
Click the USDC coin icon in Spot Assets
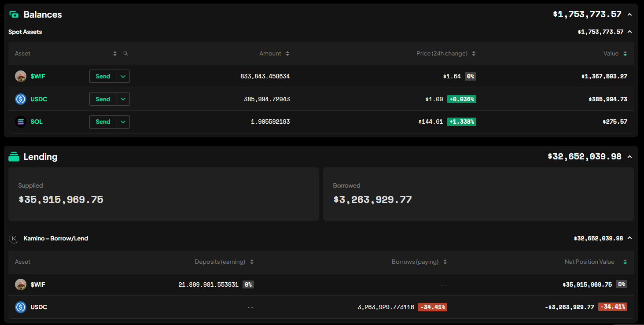pos(21,99)
